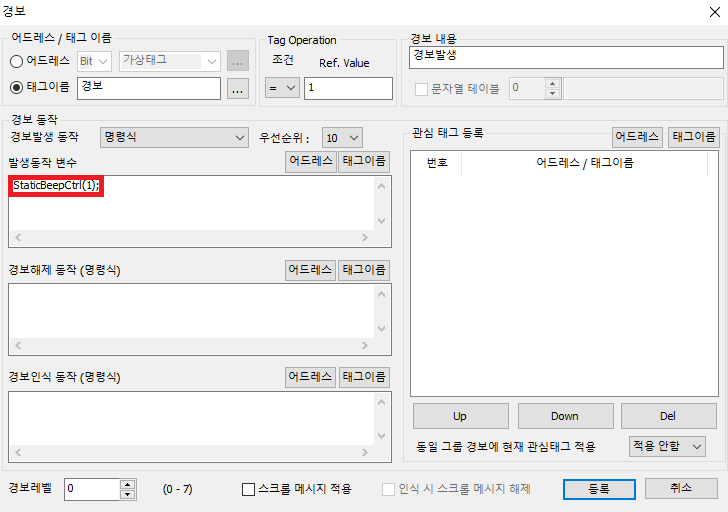Click the Del button

click(x=669, y=416)
